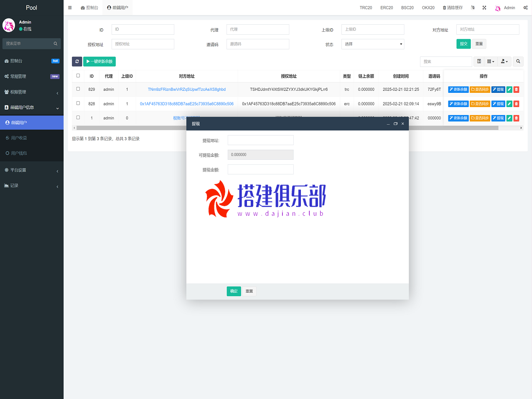This screenshot has width=532, height=399.
Task: Click 是否同步 button for row 828
Action: pyautogui.click(x=480, y=104)
